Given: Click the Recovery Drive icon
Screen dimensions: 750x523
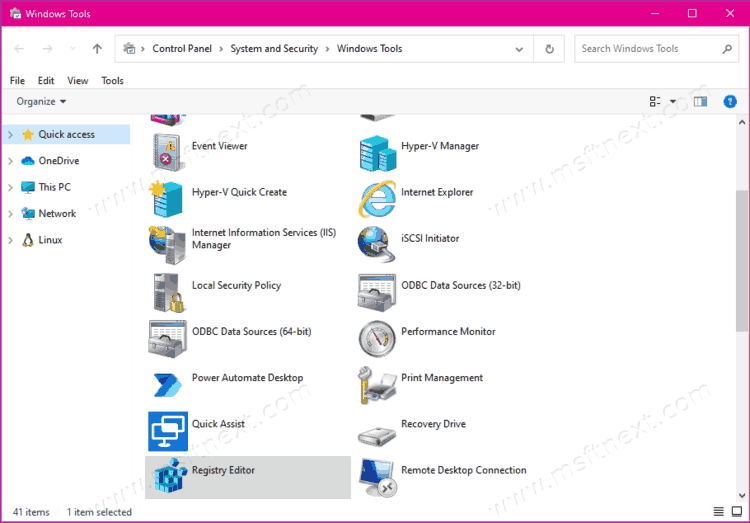Looking at the screenshot, I should (377, 436).
